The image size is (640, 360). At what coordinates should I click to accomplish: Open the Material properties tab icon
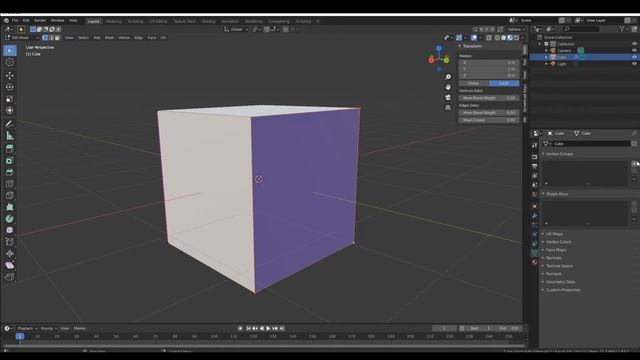tap(535, 262)
